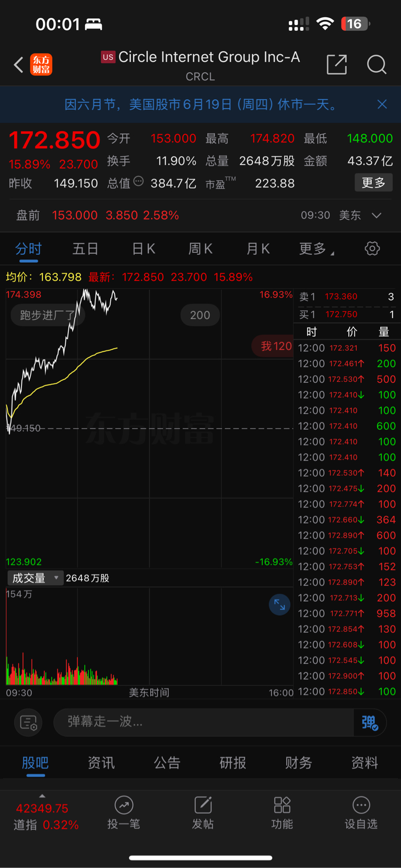Switch to the 分时 chart tab
This screenshot has height=868, width=401.
[x=28, y=249]
